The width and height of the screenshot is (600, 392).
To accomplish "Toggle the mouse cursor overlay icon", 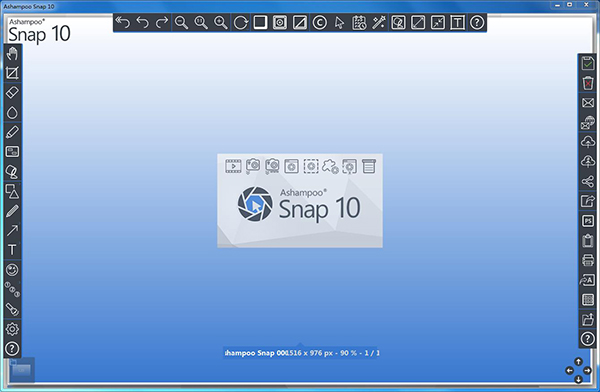I will pyautogui.click(x=339, y=23).
